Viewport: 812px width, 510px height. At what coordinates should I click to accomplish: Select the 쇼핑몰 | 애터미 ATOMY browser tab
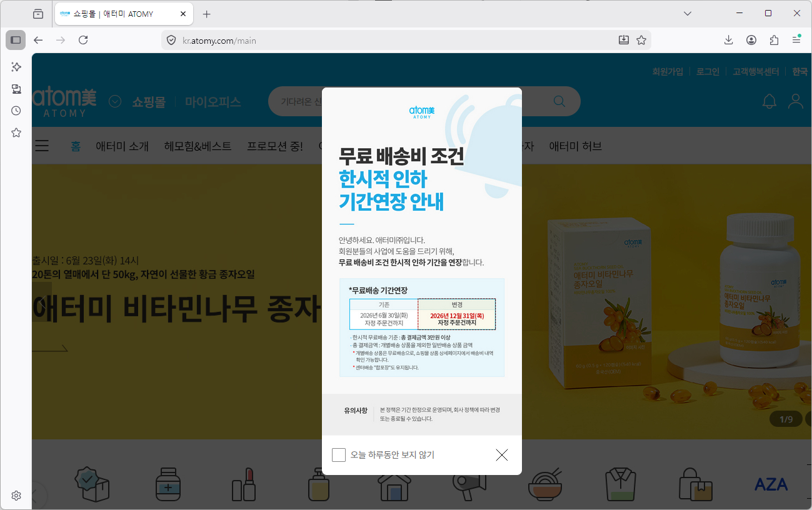[x=124, y=14]
